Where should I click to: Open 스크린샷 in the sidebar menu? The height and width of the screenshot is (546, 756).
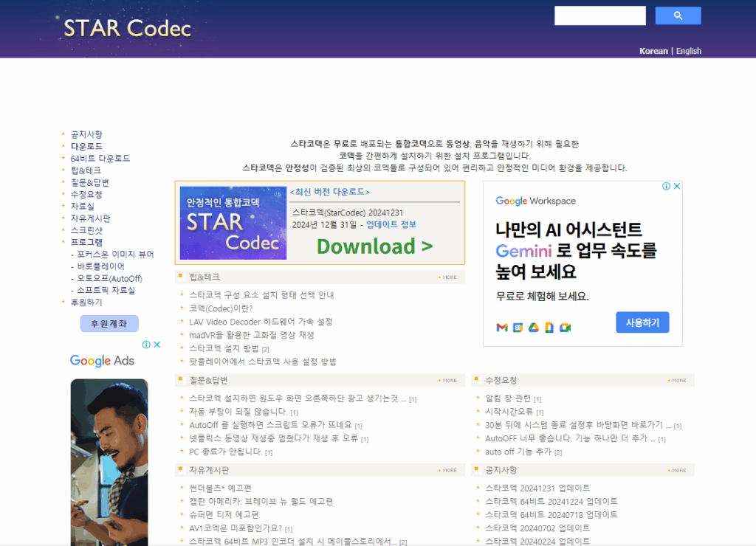tap(86, 230)
